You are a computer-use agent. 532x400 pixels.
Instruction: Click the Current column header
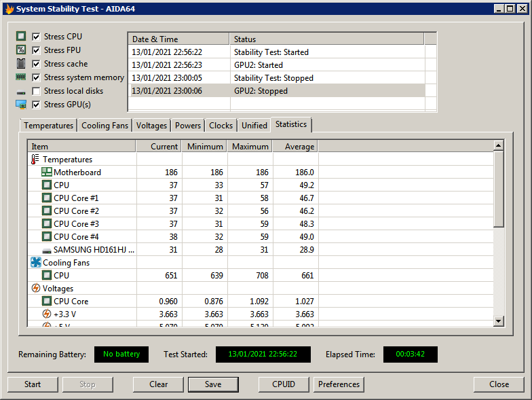(x=159, y=147)
